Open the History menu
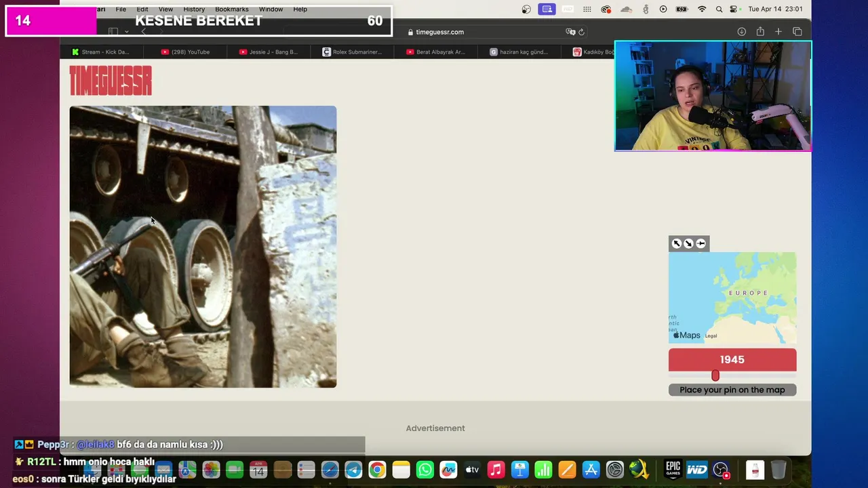Viewport: 868px width, 488px height. click(x=194, y=9)
